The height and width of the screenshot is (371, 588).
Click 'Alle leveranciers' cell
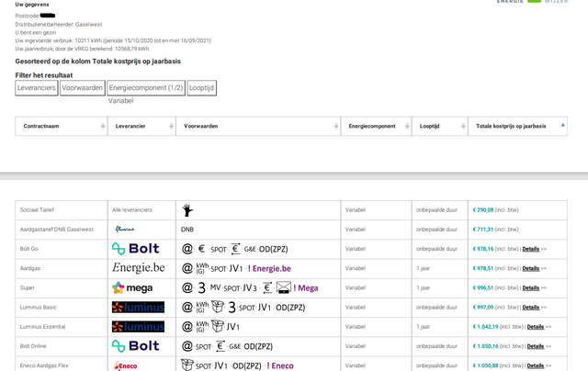tap(132, 210)
